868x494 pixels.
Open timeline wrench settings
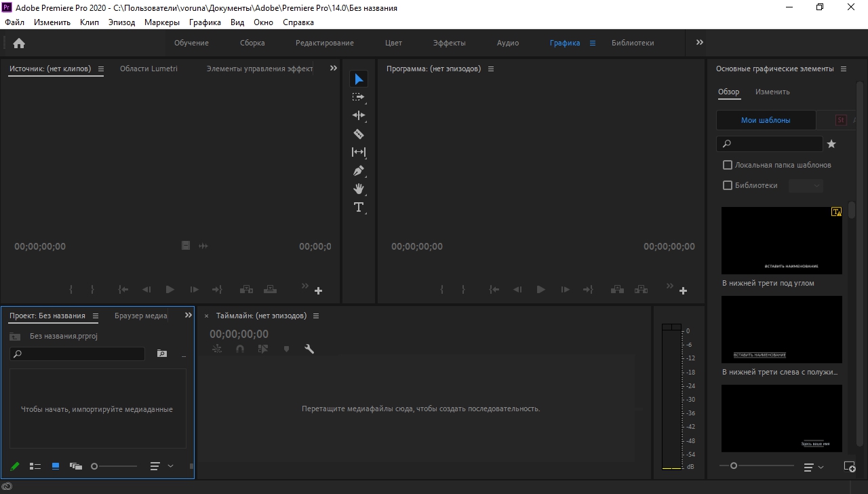pos(309,349)
